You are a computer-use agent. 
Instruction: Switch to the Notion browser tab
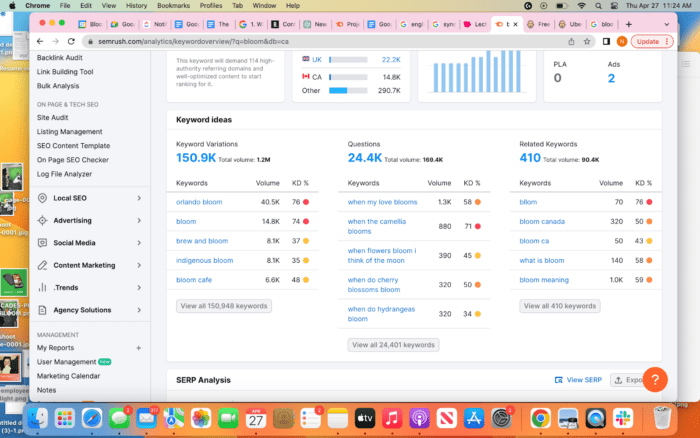[154, 24]
